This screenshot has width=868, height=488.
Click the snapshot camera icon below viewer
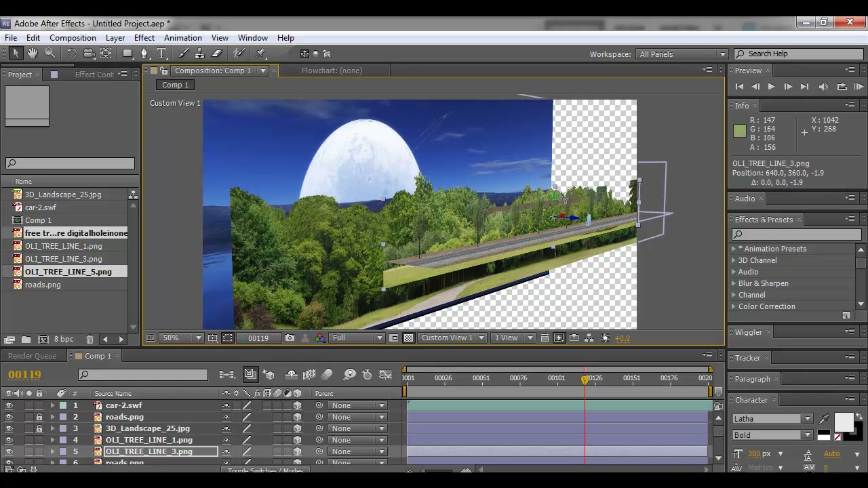pos(290,338)
